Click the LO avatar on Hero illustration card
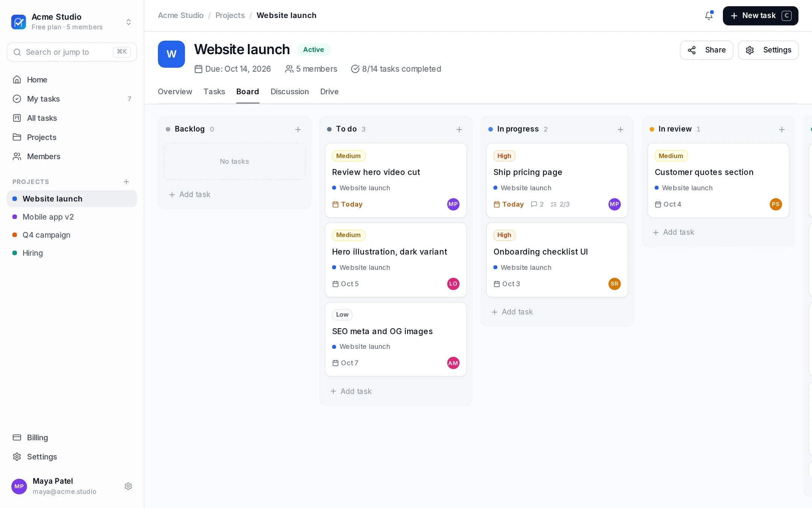This screenshot has width=812, height=508. pyautogui.click(x=453, y=284)
